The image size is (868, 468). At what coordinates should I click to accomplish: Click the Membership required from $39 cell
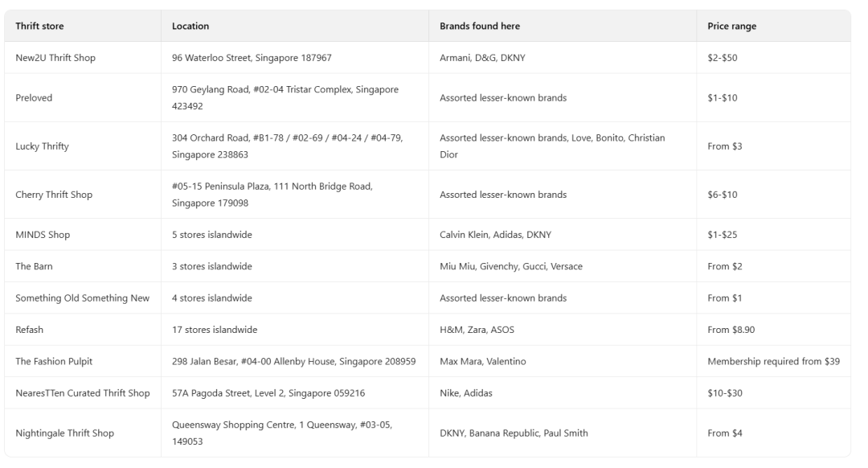click(x=773, y=362)
